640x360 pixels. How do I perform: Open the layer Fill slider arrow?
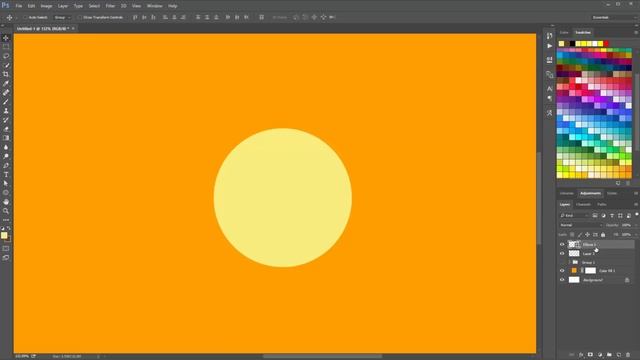tap(636, 235)
